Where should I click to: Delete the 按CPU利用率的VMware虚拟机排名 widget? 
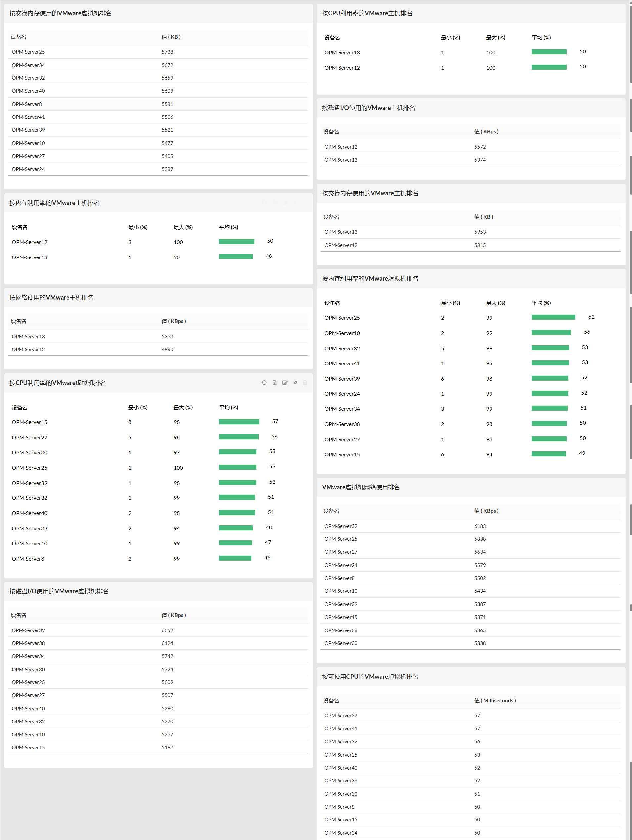coord(305,382)
